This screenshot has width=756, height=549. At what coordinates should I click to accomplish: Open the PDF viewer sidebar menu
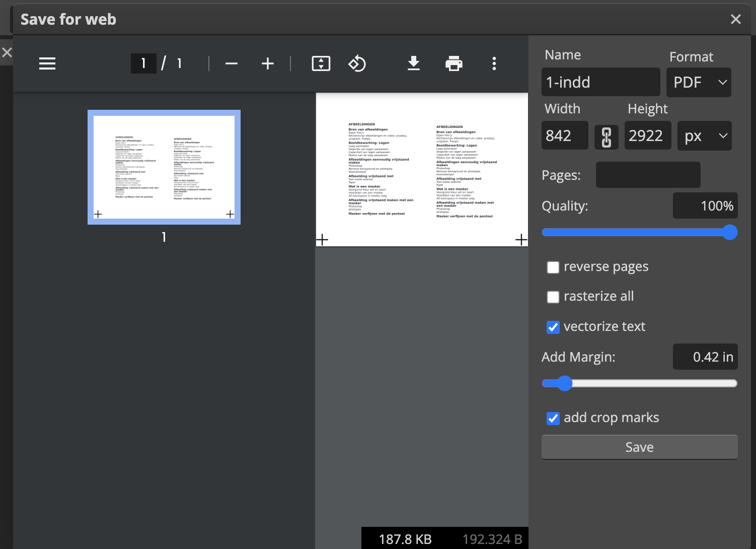[x=47, y=63]
